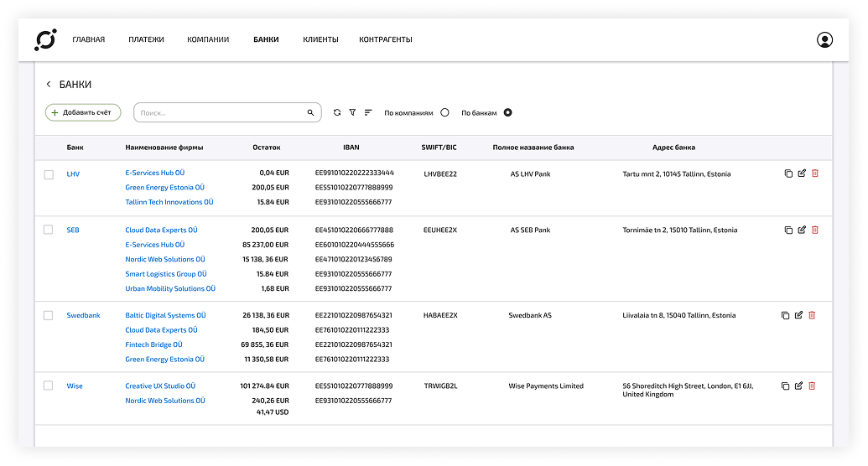Select the SEB row checkbox
Screen dimensions: 868x466
click(48, 230)
